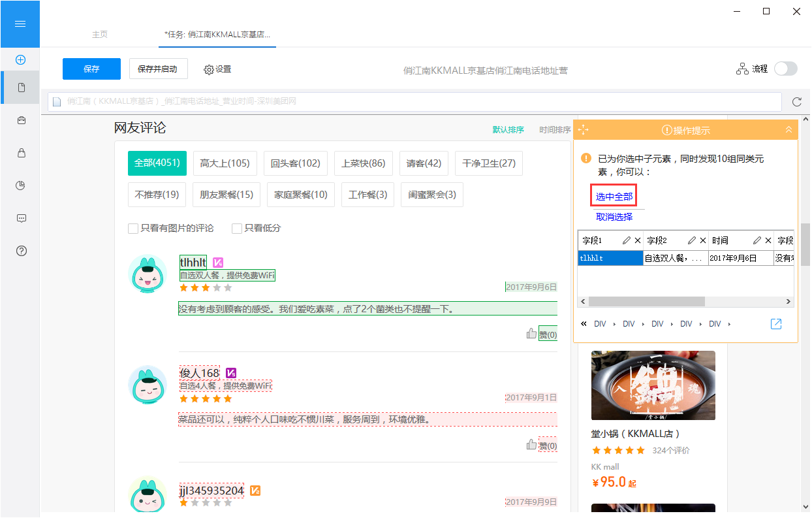Edit the 字段2 column name with its pencil

692,240
